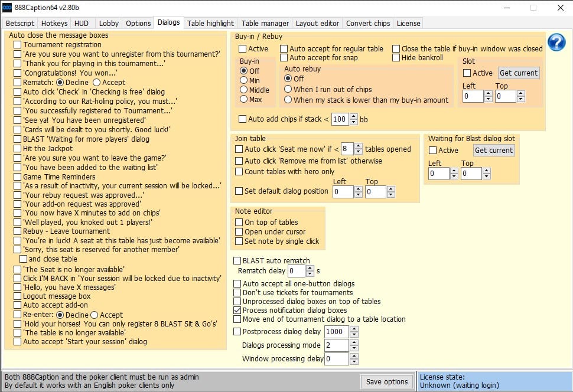Click the Save options button

tap(387, 382)
